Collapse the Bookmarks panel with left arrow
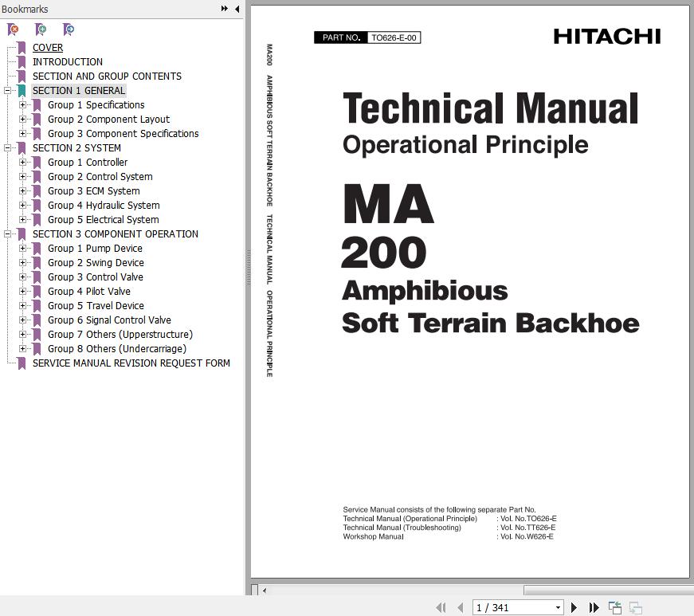The width and height of the screenshot is (694, 616). pyautogui.click(x=237, y=9)
